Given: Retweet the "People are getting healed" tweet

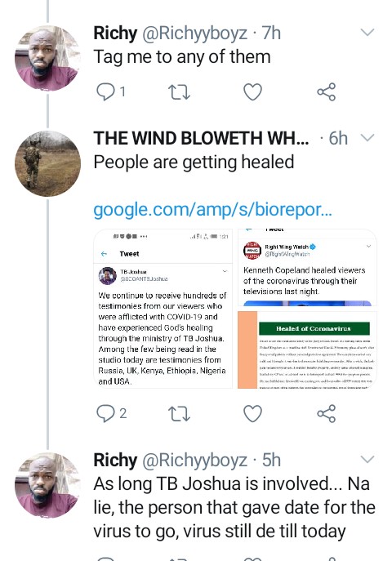Looking at the screenshot, I should pos(179,413).
